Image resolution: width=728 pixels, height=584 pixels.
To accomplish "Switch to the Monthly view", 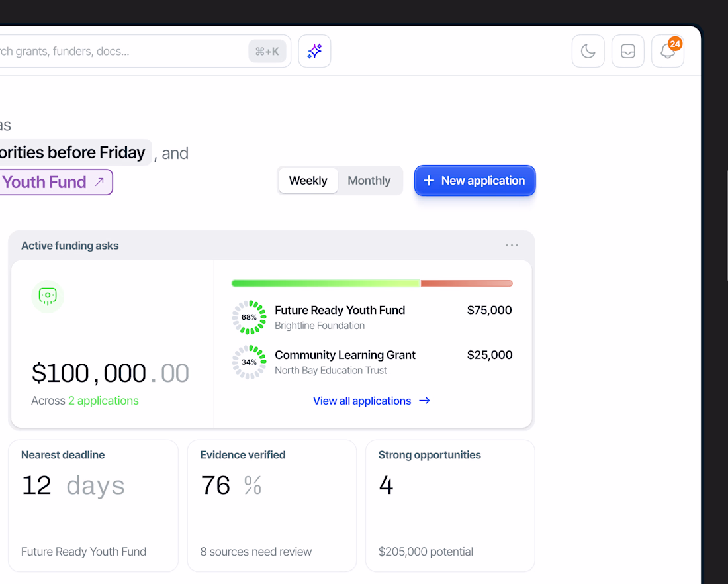I will click(369, 181).
